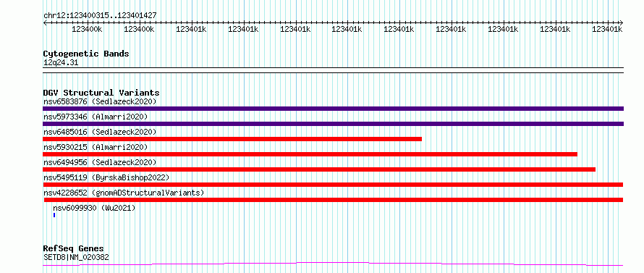The width and height of the screenshot is (644, 273).
Task: Open the DGV Structural Variants track title
Action: coord(101,93)
